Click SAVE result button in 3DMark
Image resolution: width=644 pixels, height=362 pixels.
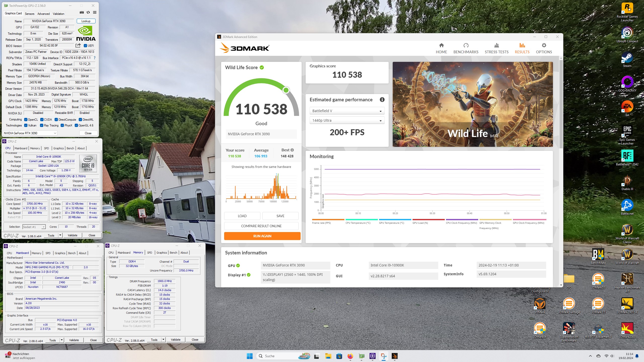click(280, 216)
